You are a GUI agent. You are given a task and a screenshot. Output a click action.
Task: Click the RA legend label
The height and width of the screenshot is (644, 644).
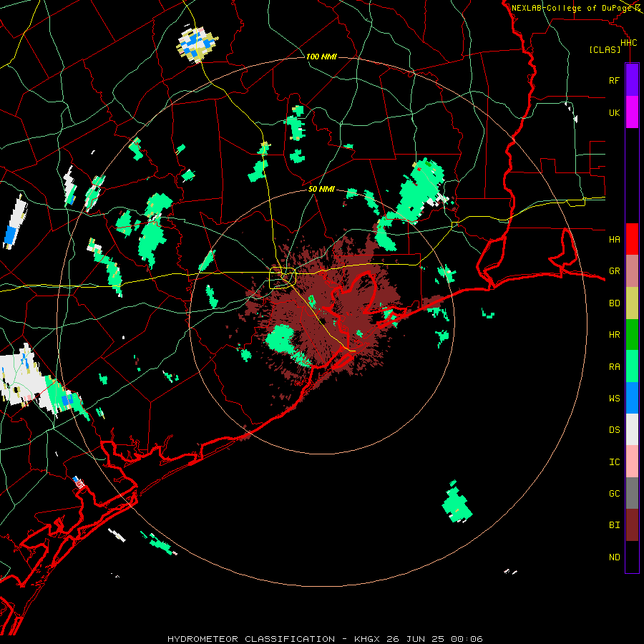point(614,367)
